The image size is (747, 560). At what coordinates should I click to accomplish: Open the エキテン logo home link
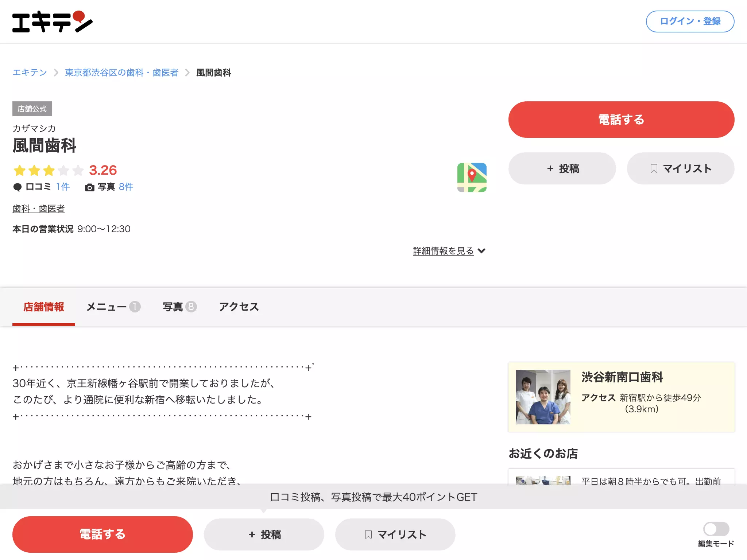click(52, 22)
